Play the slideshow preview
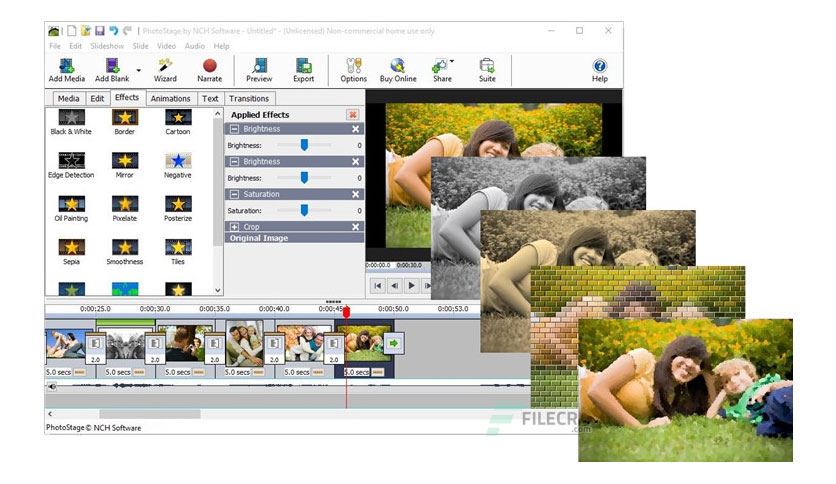Image resolution: width=836 pixels, height=484 pixels. pos(411,286)
